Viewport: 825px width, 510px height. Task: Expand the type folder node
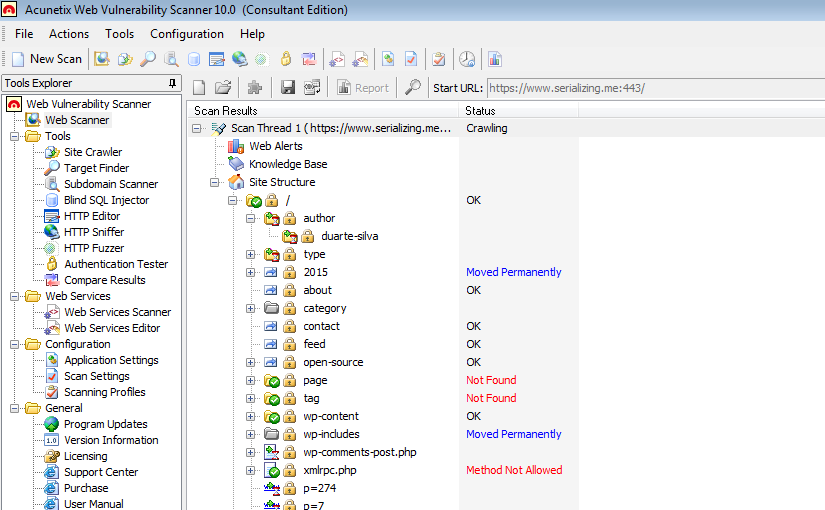(x=250, y=255)
